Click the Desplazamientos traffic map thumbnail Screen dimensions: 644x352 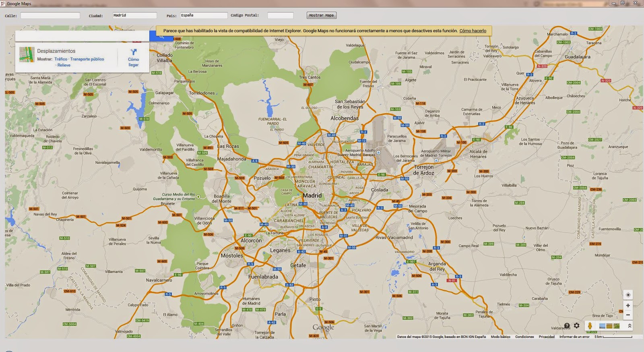[27, 55]
